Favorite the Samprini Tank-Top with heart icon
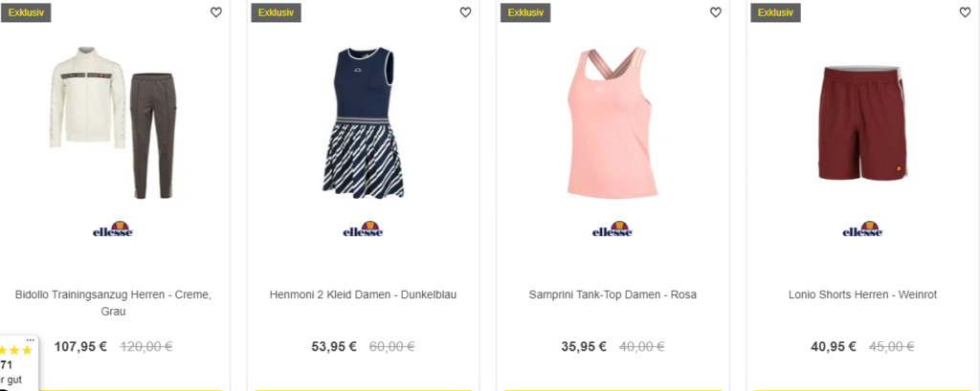The image size is (980, 391). [715, 12]
